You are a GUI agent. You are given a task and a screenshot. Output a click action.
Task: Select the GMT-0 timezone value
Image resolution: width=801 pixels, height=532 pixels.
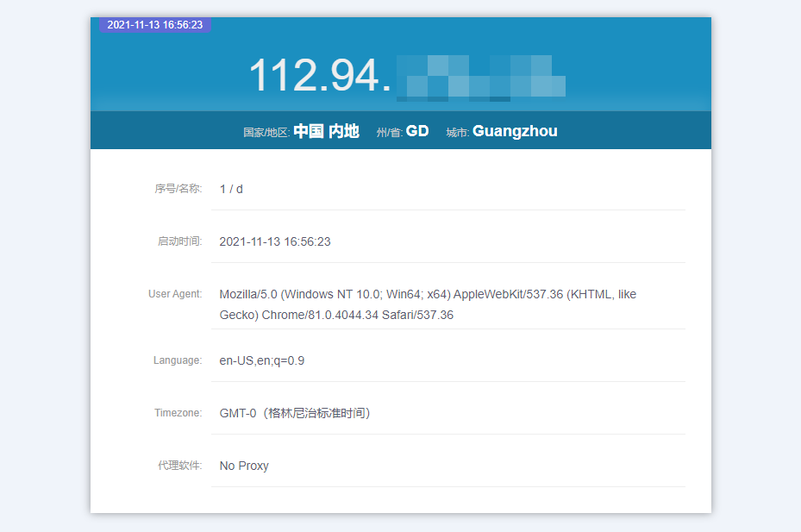pos(295,413)
